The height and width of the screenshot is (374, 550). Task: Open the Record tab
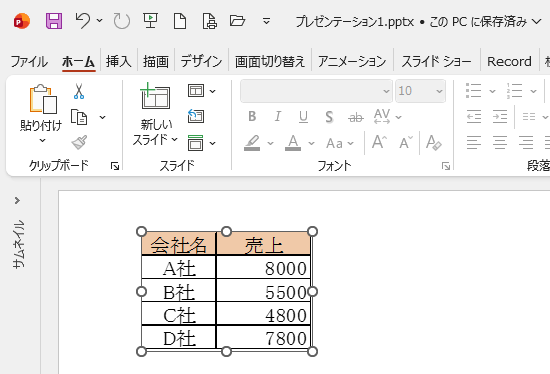point(509,61)
